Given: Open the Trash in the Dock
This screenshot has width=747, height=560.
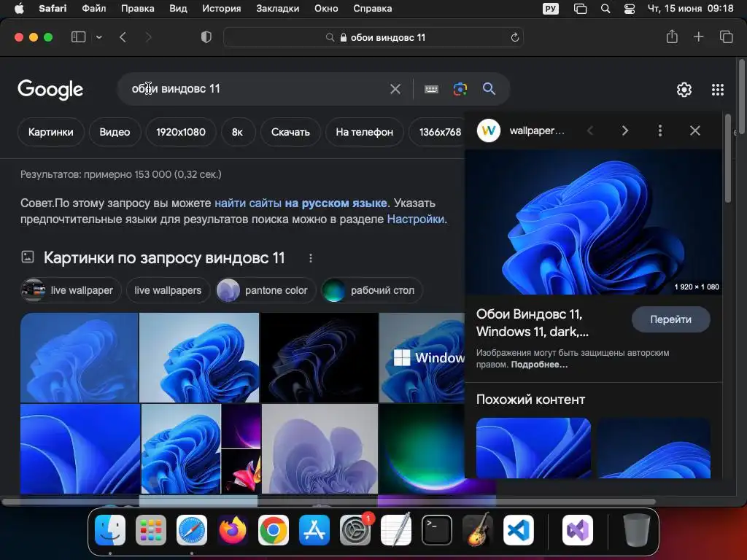Looking at the screenshot, I should pos(636,530).
